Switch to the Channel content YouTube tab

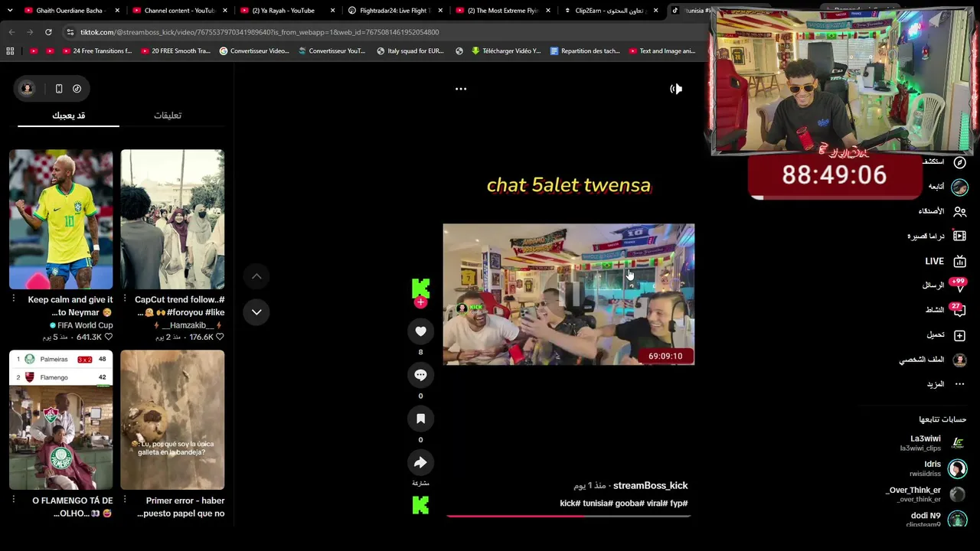point(179,11)
